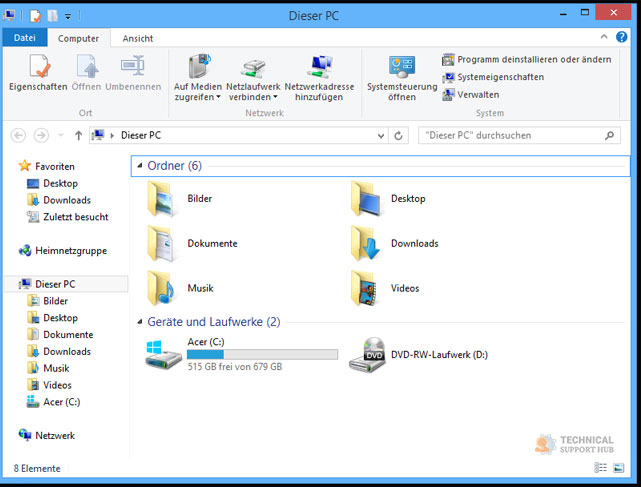
Task: Open Zuletzt besucht in Favoriten
Action: pyautogui.click(x=67, y=217)
